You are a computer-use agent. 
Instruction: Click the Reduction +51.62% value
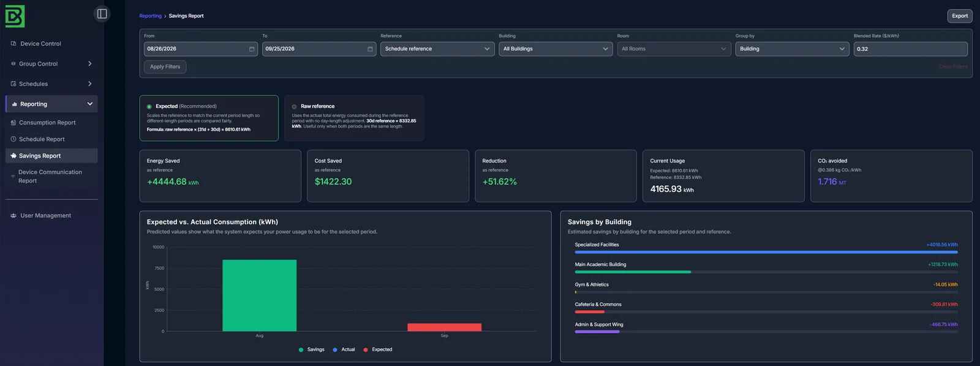499,182
